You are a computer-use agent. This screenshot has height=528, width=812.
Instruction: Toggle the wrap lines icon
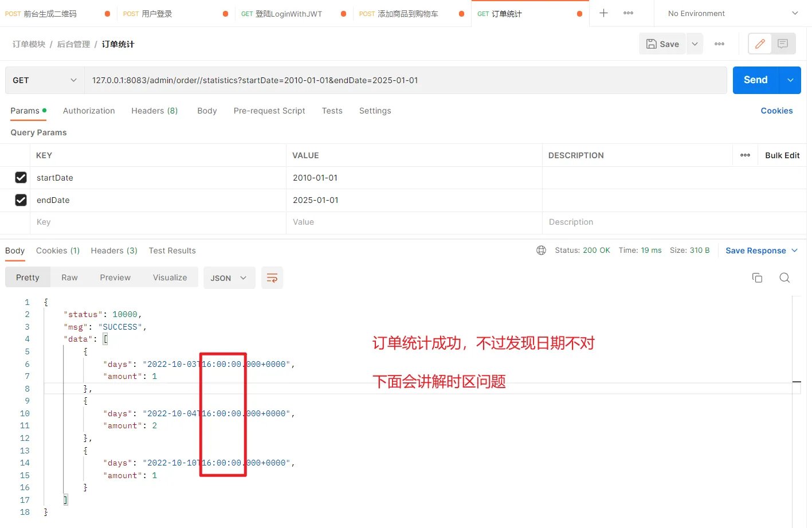[x=272, y=278]
